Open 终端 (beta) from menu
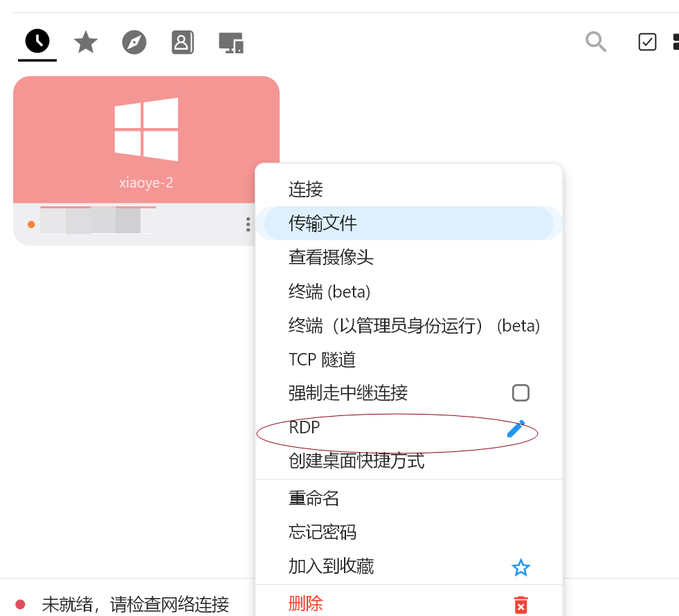 pyautogui.click(x=409, y=291)
